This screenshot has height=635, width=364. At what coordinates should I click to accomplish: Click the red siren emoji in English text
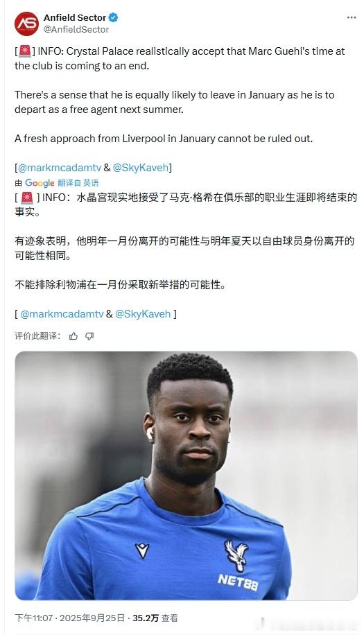tap(25, 51)
